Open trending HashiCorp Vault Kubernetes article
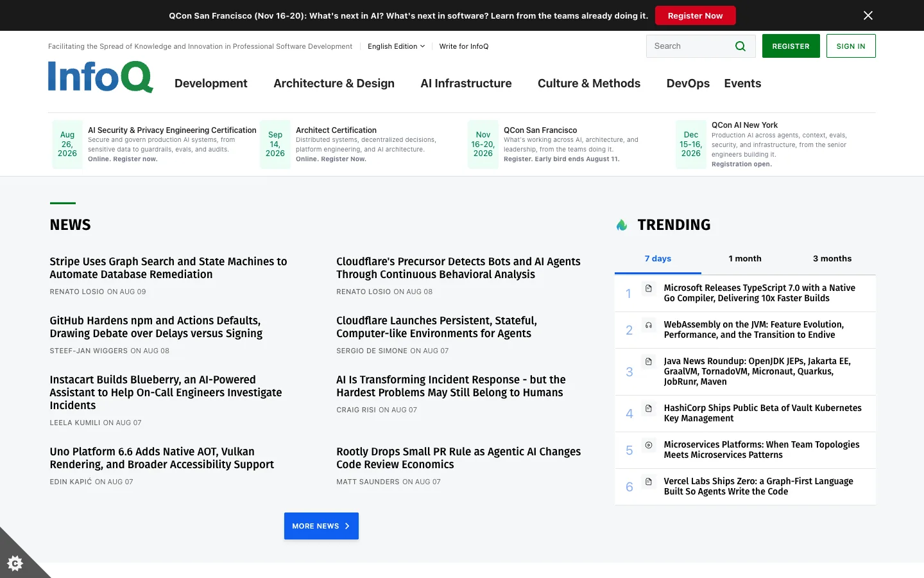The width and height of the screenshot is (924, 578). [x=762, y=413]
